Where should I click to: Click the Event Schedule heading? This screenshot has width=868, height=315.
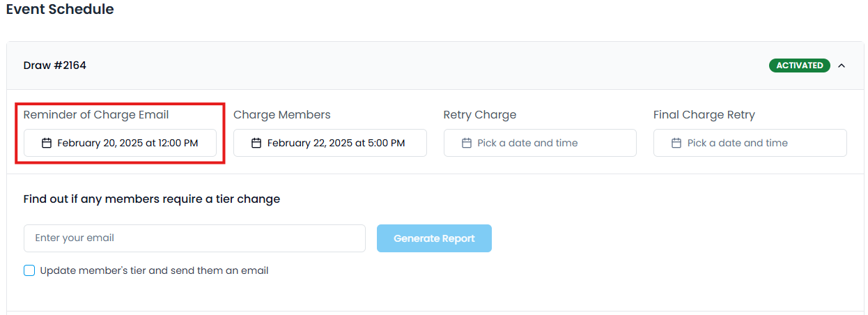coord(60,10)
